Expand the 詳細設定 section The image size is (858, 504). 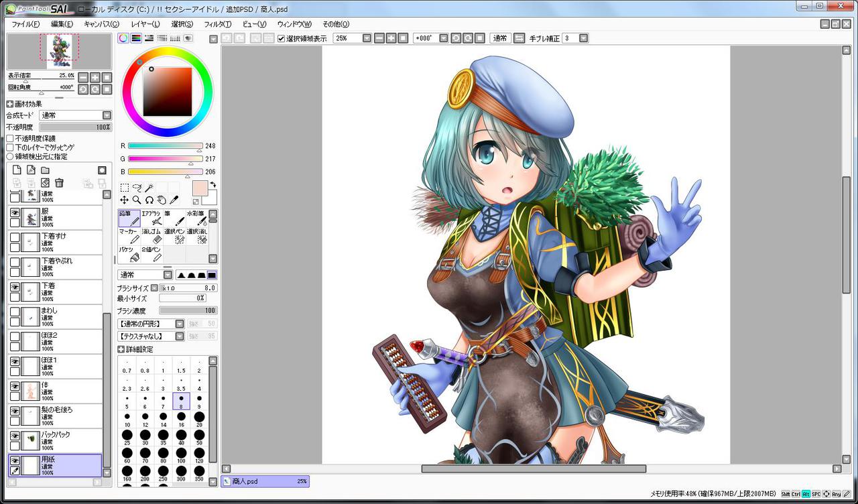tap(121, 349)
